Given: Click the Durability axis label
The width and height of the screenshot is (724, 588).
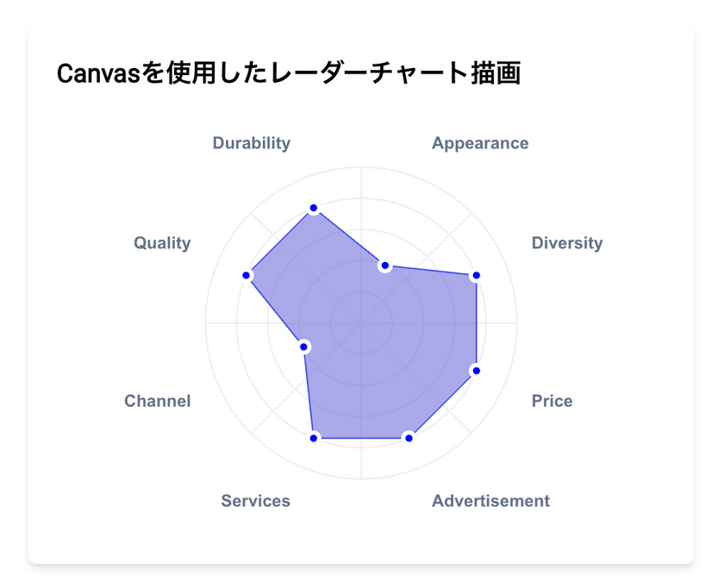Looking at the screenshot, I should pos(251,143).
